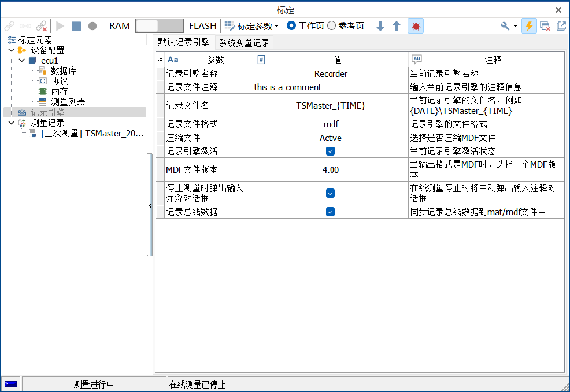
Task: Uncheck the 记录总线数据 checkbox
Action: (330, 212)
